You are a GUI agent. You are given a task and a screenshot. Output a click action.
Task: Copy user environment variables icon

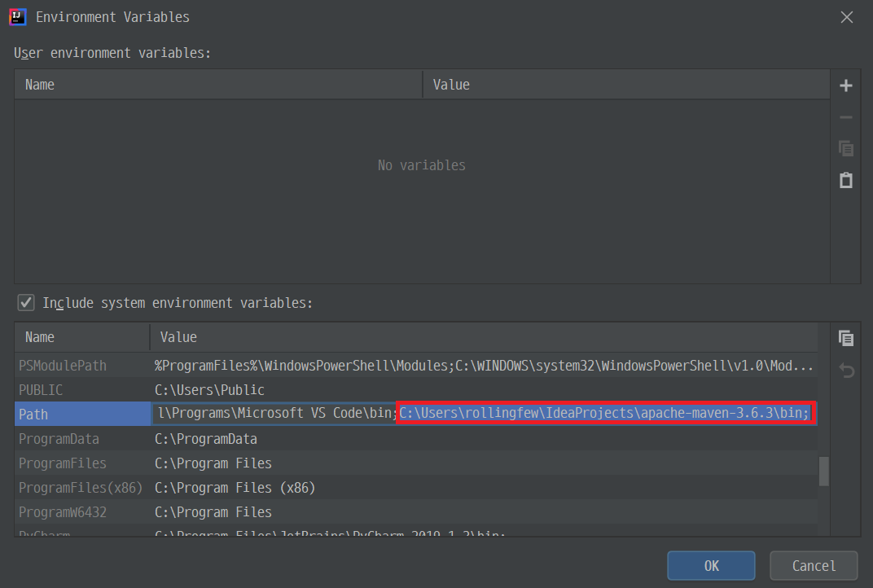[845, 149]
